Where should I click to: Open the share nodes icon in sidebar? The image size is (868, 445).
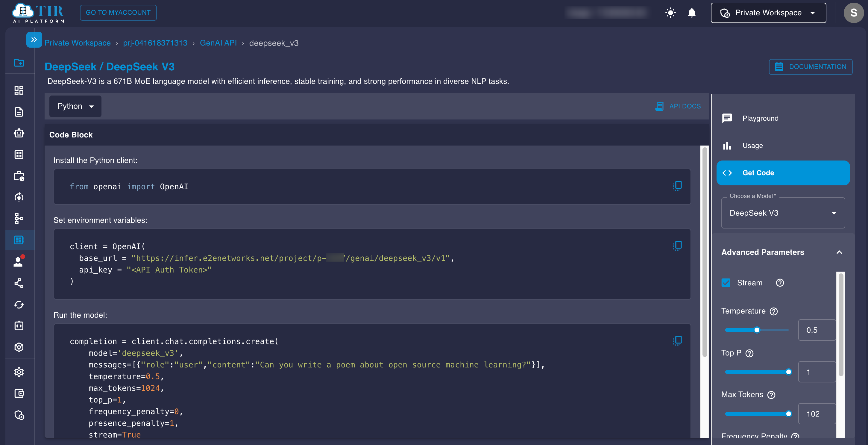[x=19, y=283]
